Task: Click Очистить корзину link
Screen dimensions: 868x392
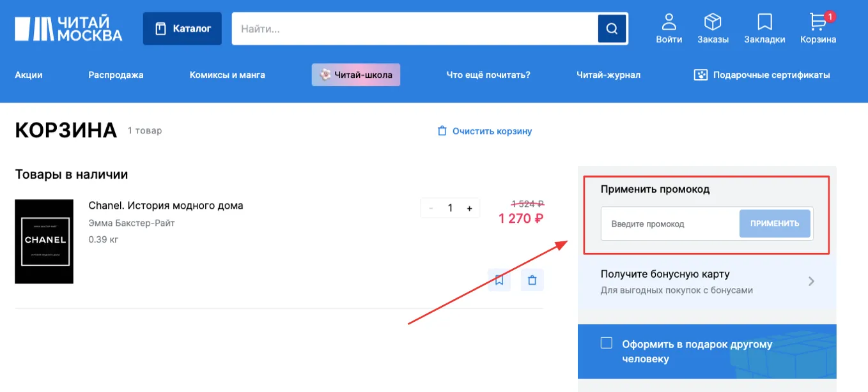Action: pos(484,131)
